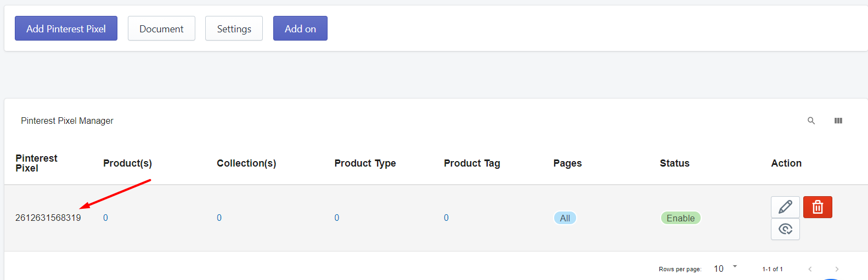Click the Product Tag count 0 link
The height and width of the screenshot is (280, 868).
click(x=446, y=218)
